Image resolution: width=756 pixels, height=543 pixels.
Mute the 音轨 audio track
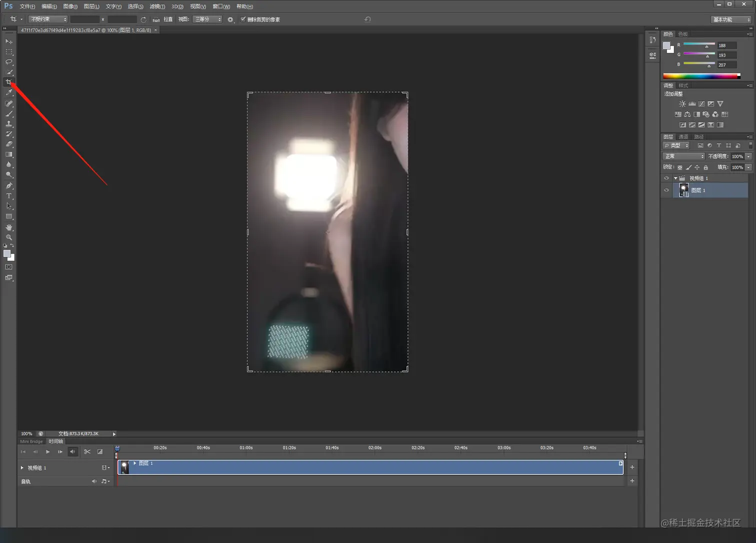coord(94,481)
